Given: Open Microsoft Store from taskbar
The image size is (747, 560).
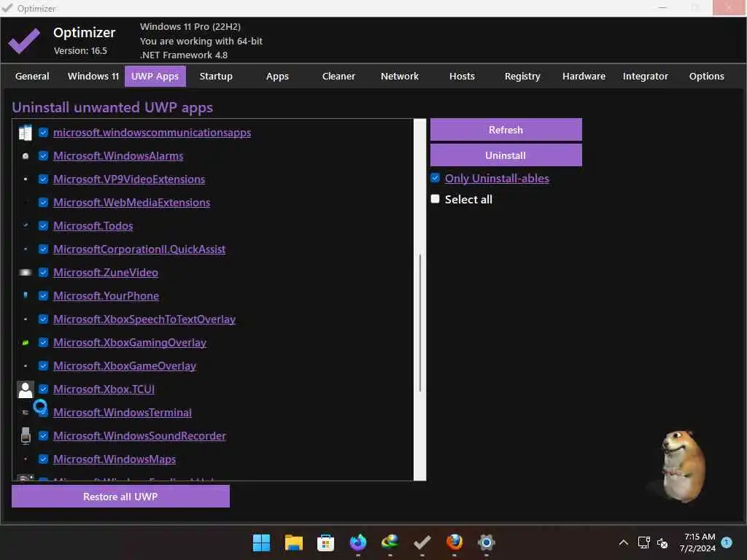Looking at the screenshot, I should click(x=325, y=542).
